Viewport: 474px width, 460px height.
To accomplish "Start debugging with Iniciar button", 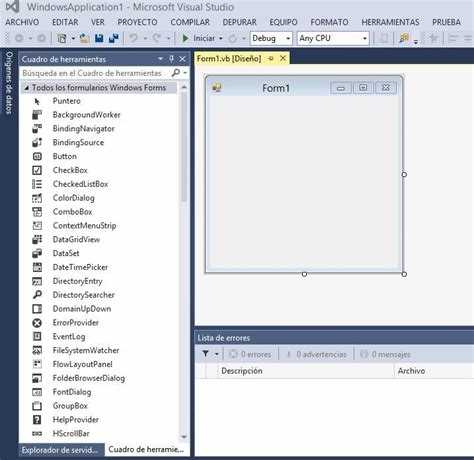I will 199,38.
